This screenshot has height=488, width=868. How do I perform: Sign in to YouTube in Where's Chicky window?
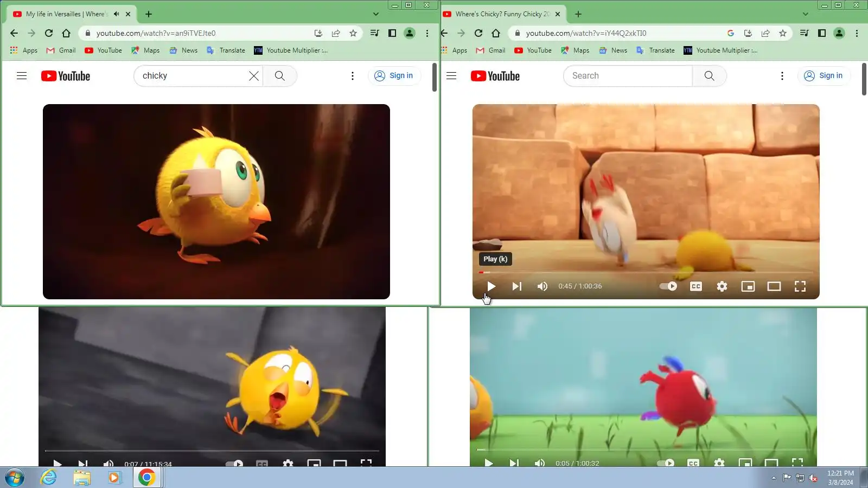pyautogui.click(x=824, y=76)
